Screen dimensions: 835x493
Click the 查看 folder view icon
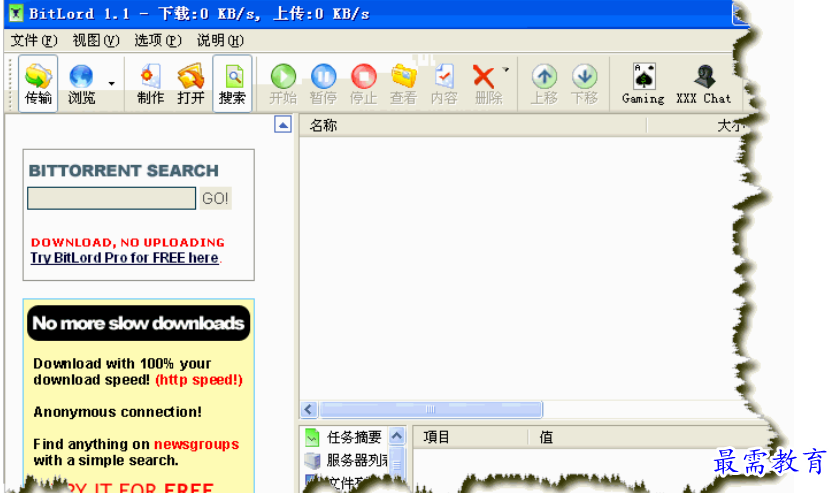(403, 84)
